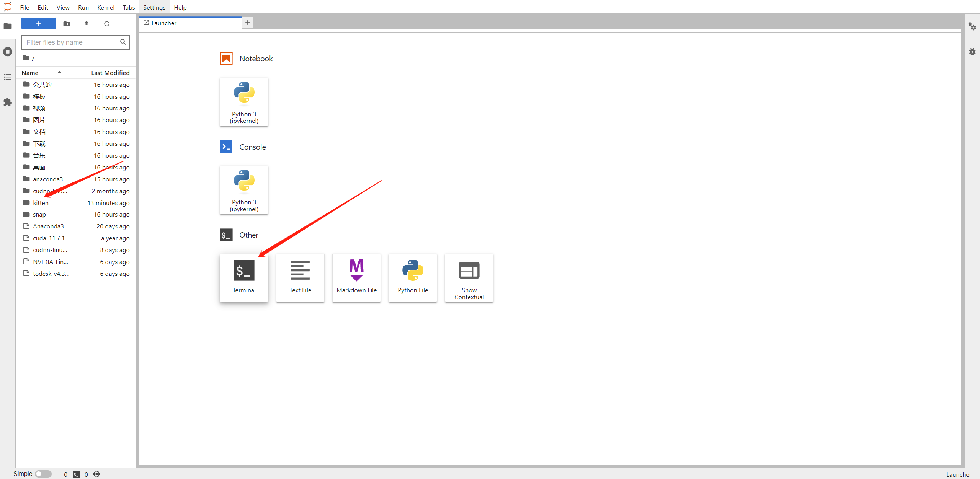Open the Run menu
The image size is (980, 479).
point(83,7)
